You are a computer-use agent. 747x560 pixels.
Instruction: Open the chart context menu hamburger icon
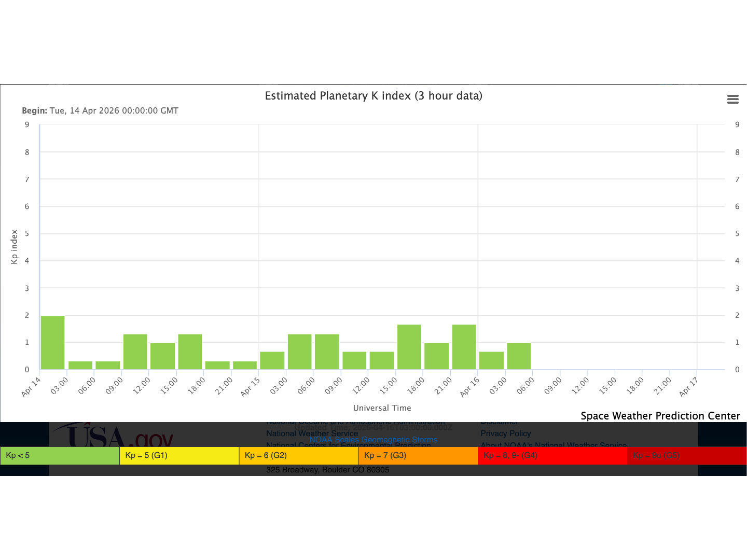732,100
